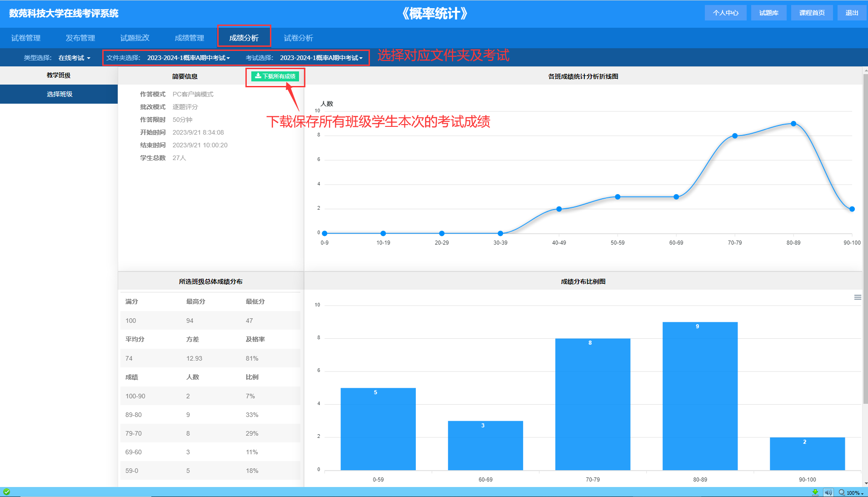Click the 79-70 score range row
This screenshot has width=868, height=497.
coord(210,433)
